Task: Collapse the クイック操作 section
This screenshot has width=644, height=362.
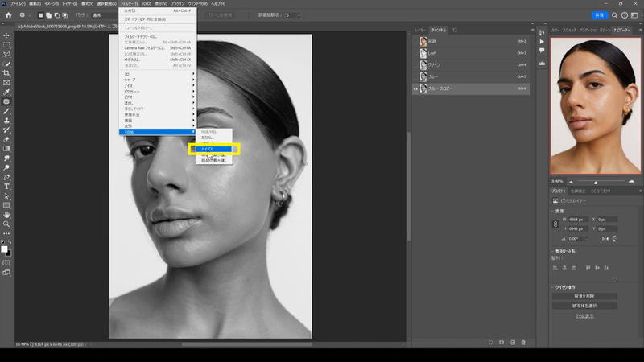Action: [x=554, y=286]
